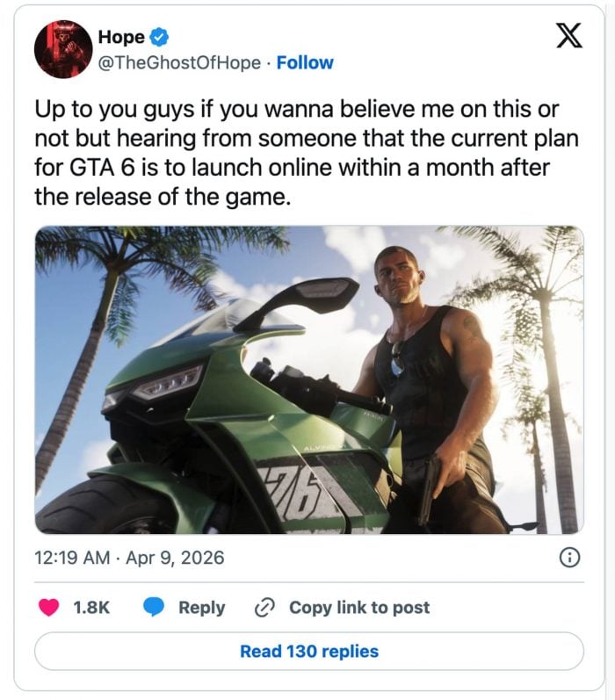
Task: Click the Hope profile avatar
Action: tap(63, 49)
